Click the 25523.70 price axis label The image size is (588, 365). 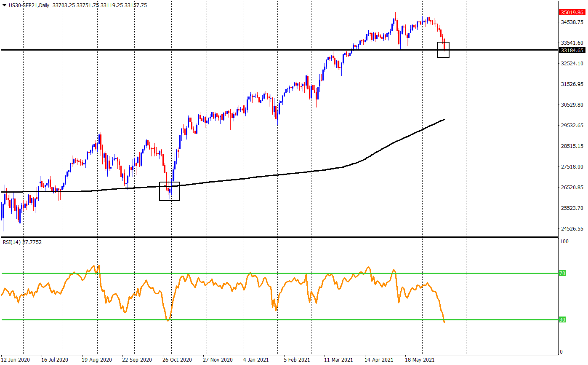coord(572,208)
